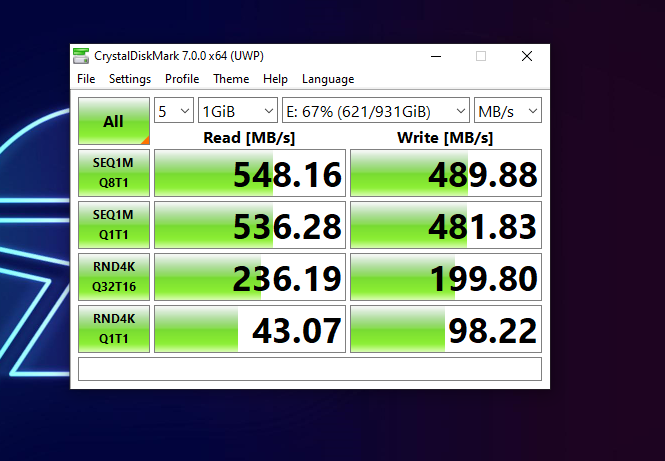
Task: Click the Read [MB/s] column header
Action: click(249, 138)
